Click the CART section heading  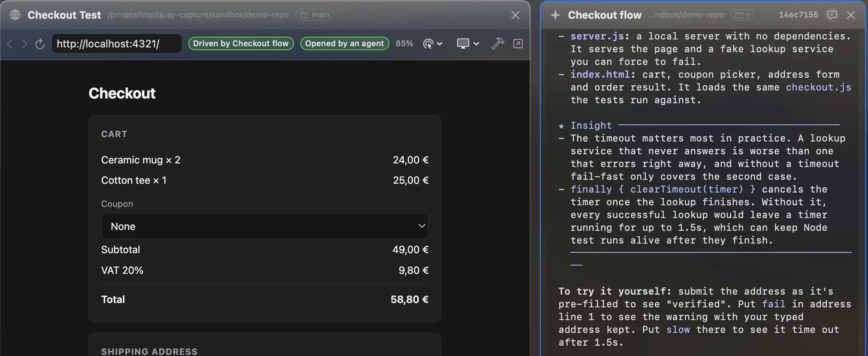[x=114, y=134]
